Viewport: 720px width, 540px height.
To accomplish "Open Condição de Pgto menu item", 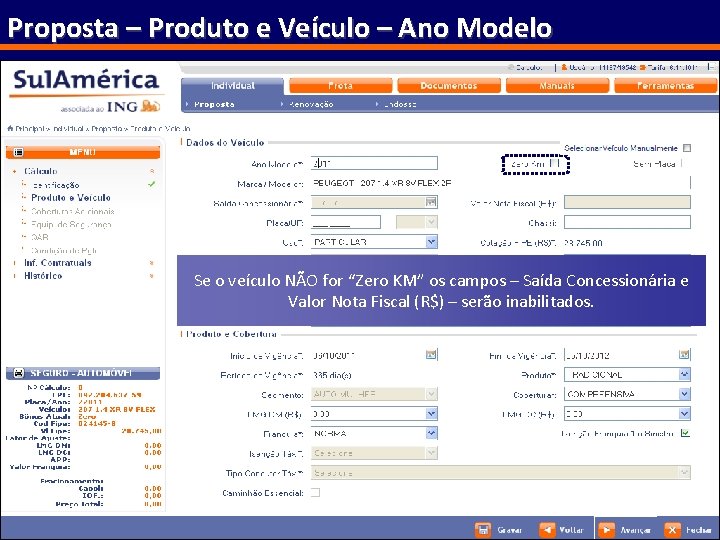I will click(x=64, y=251).
